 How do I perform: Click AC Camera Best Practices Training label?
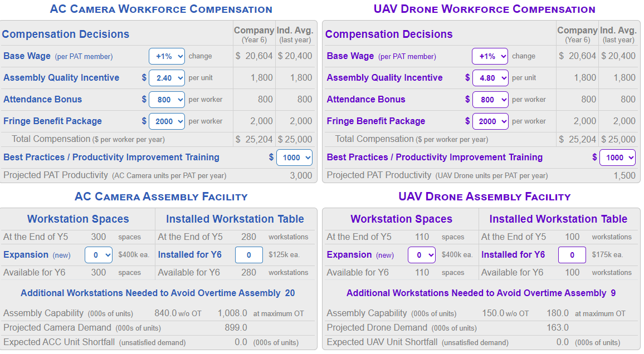pyautogui.click(x=111, y=157)
